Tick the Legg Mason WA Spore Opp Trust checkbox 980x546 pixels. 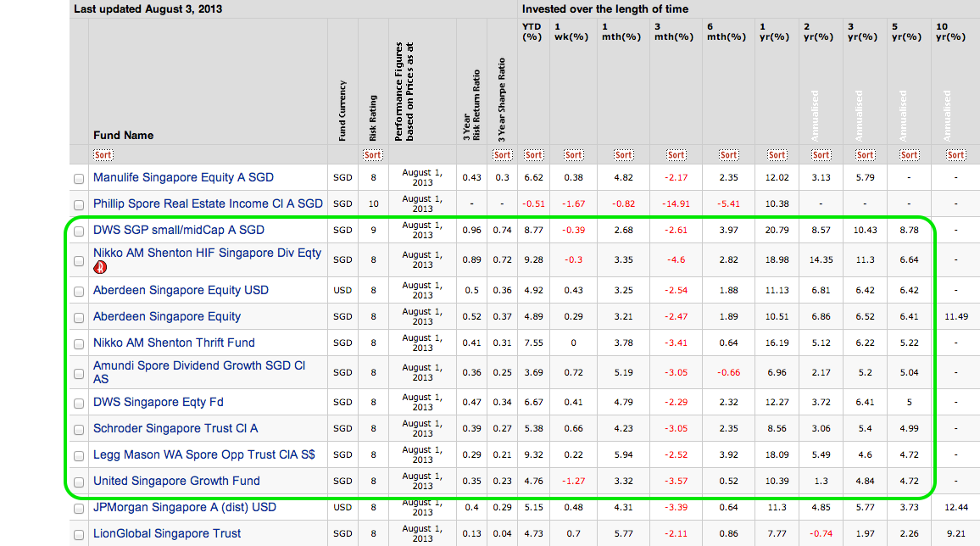click(79, 456)
